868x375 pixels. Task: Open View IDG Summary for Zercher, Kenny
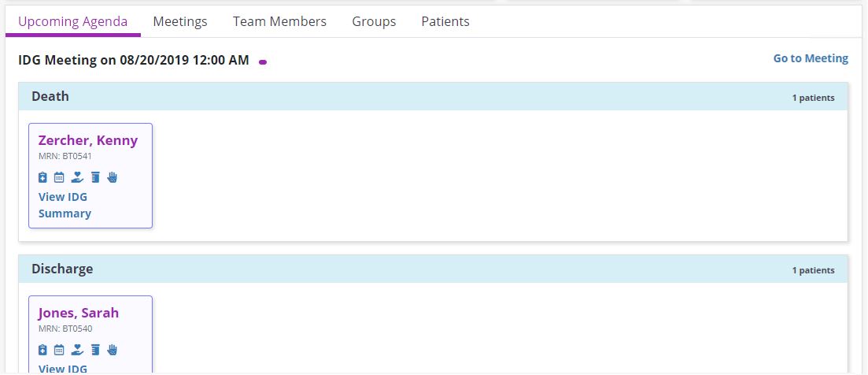64,205
